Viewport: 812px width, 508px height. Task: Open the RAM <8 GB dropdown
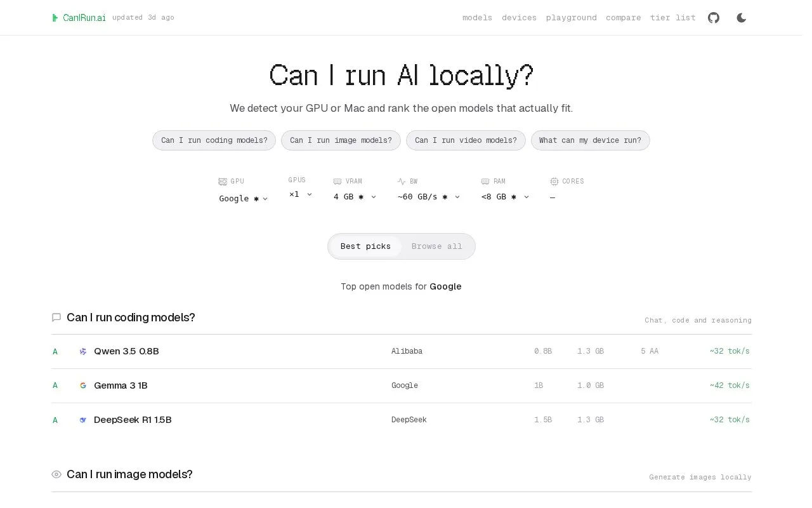505,197
